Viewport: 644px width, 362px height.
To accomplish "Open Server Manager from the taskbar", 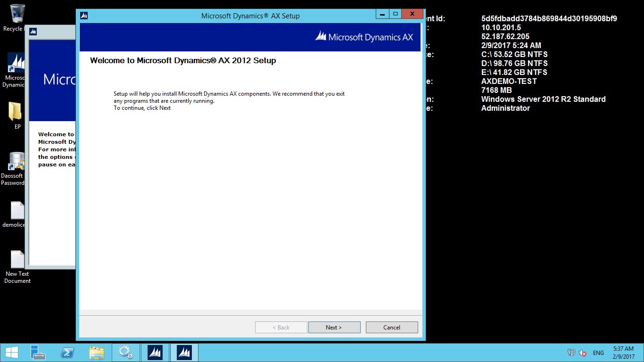I will (x=38, y=353).
